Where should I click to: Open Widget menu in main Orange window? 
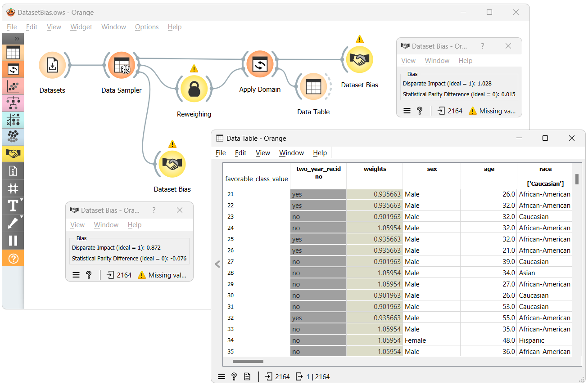pos(81,27)
